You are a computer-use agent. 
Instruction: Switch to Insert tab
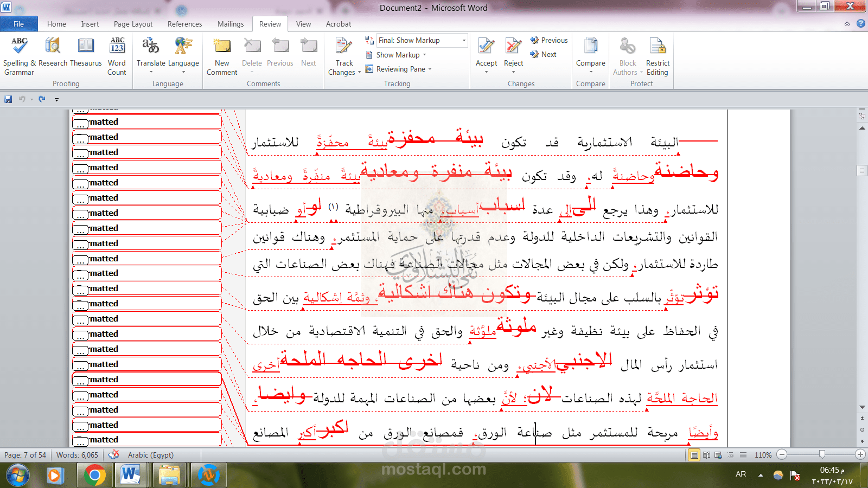90,24
